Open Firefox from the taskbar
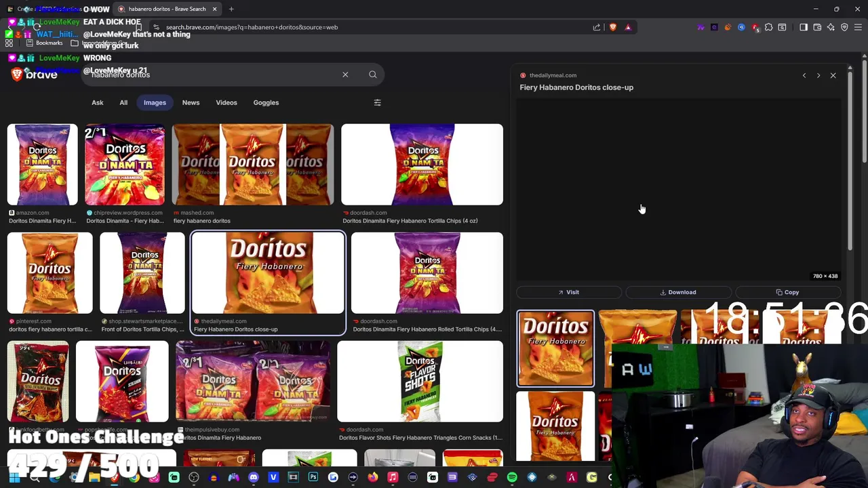The height and width of the screenshot is (488, 868). click(x=372, y=478)
